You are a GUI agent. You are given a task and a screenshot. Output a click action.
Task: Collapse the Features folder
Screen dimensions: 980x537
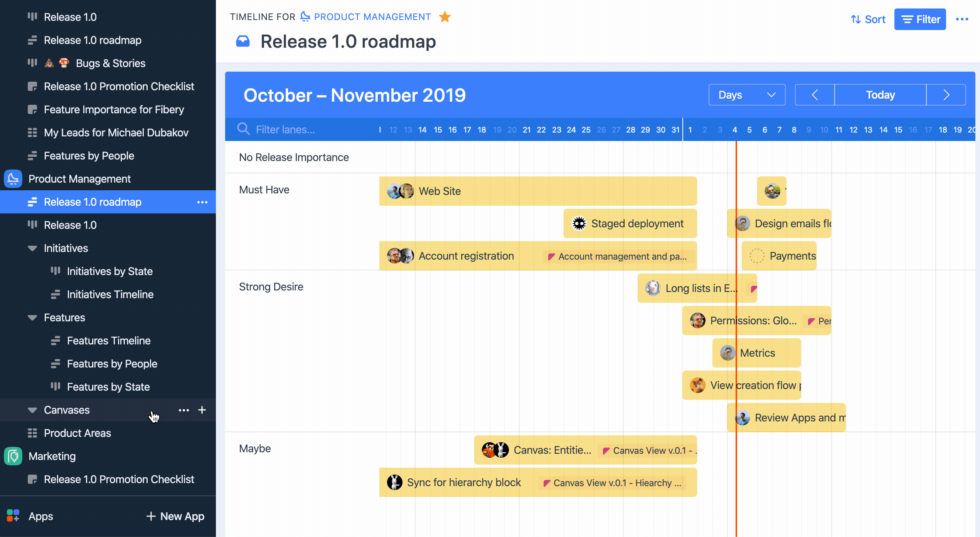coord(32,318)
